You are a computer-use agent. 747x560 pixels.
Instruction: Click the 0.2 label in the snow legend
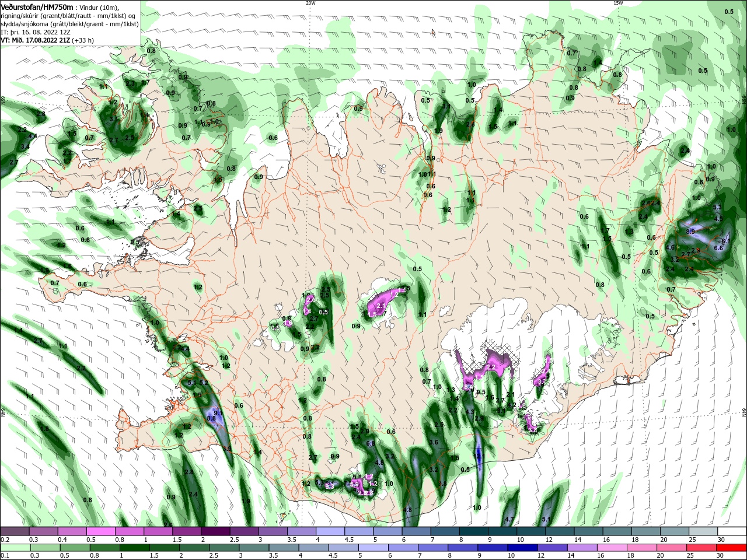(5, 540)
